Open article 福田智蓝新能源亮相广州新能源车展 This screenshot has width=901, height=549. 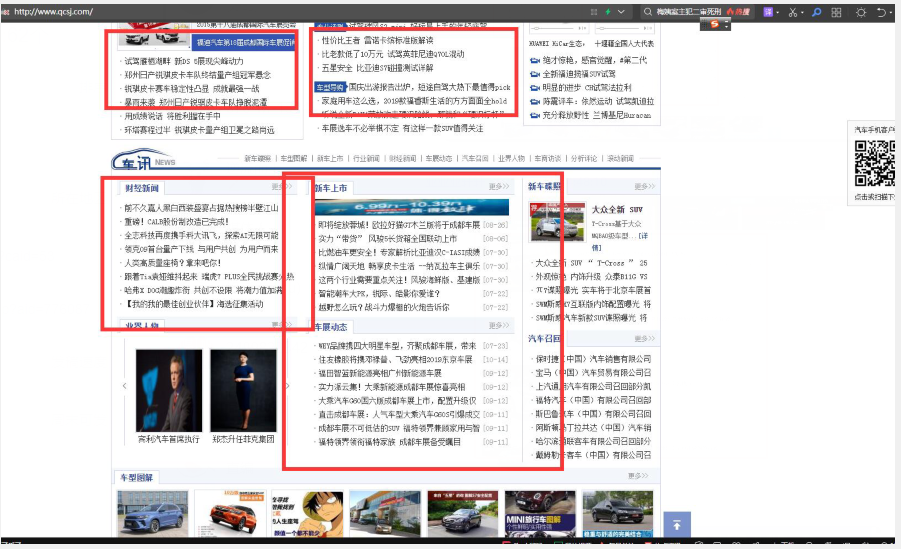point(380,374)
